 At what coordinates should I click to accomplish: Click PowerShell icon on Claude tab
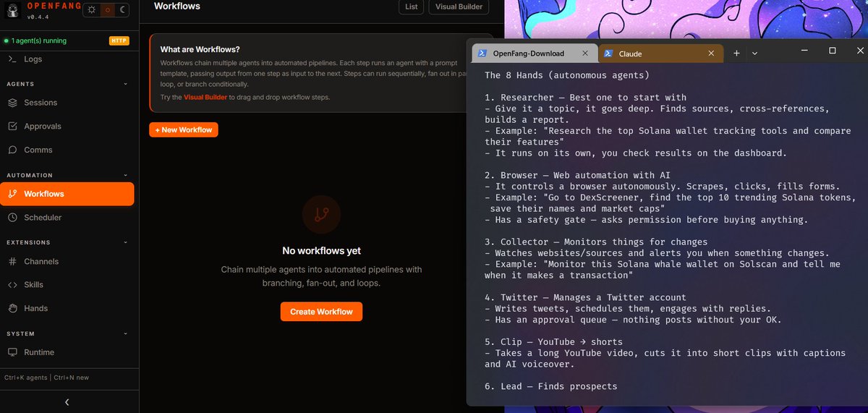click(609, 54)
